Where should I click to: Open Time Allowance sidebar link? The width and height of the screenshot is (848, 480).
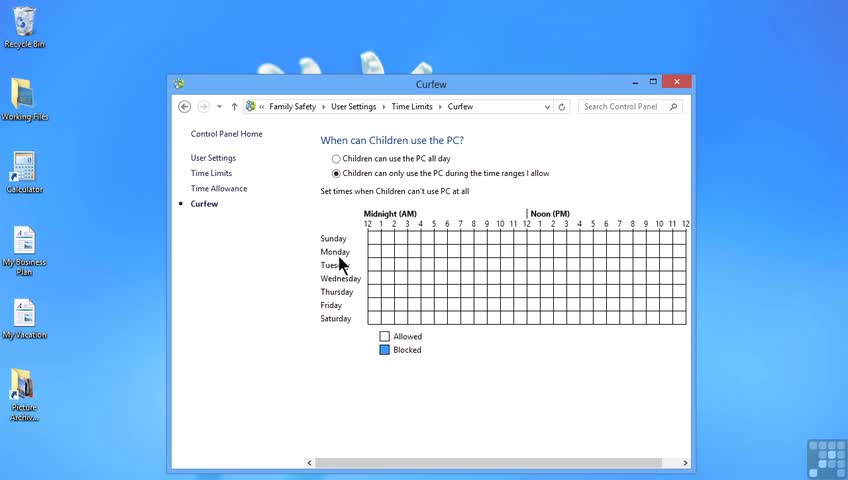pyautogui.click(x=218, y=188)
